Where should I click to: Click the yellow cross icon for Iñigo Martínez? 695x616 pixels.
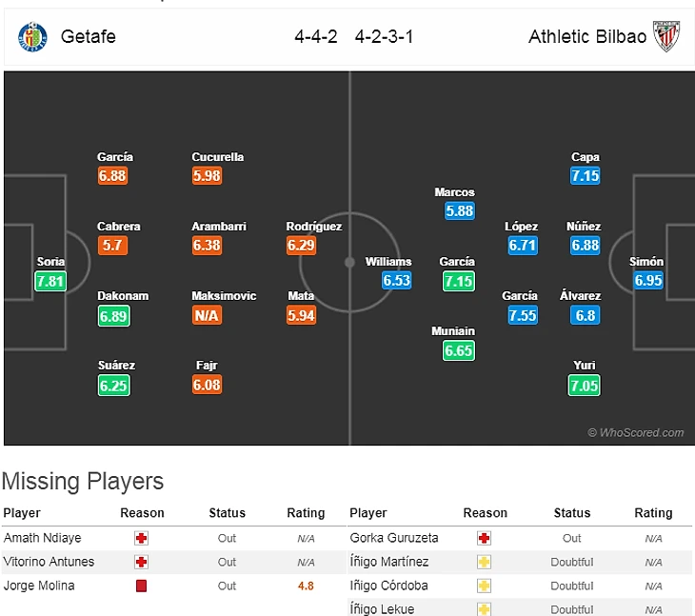485,562
